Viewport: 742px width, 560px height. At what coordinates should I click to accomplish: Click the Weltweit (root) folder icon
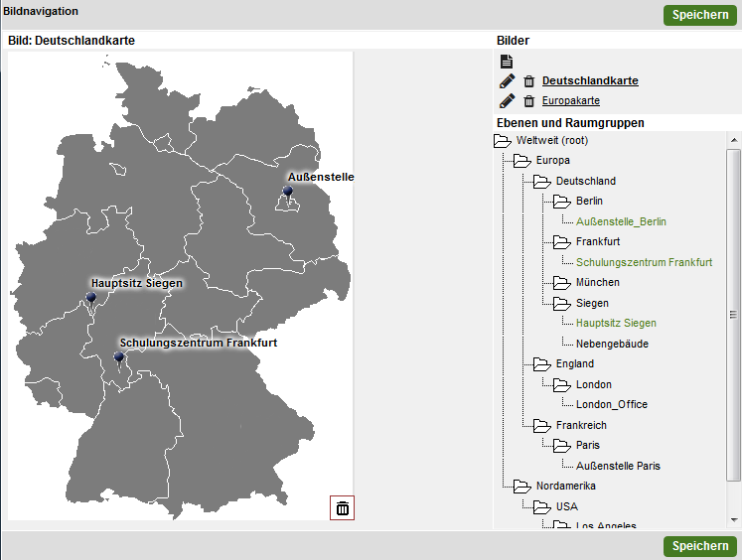pos(502,140)
